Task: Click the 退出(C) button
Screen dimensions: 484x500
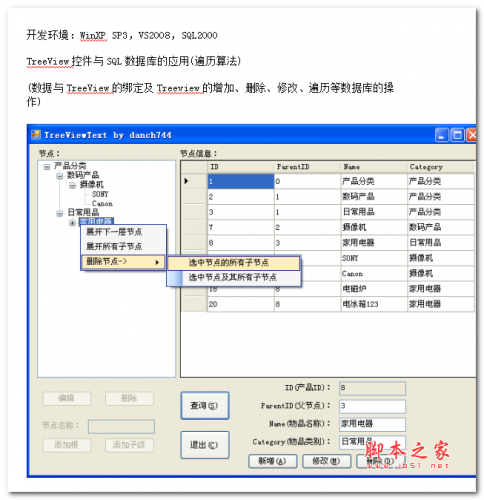Action: (205, 445)
